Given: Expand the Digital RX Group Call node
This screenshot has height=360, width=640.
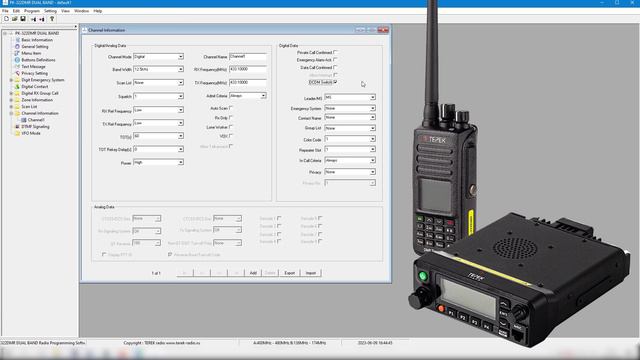Looking at the screenshot, I should click(11, 93).
